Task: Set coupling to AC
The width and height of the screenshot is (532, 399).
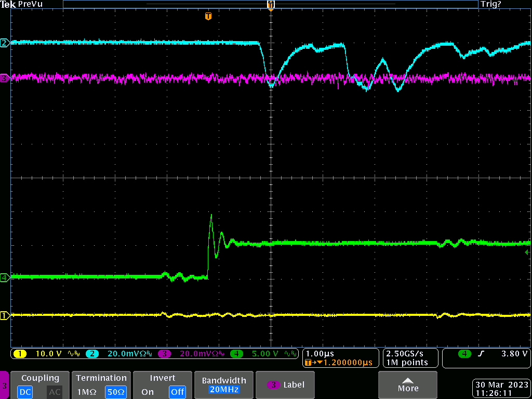Action: [x=55, y=392]
